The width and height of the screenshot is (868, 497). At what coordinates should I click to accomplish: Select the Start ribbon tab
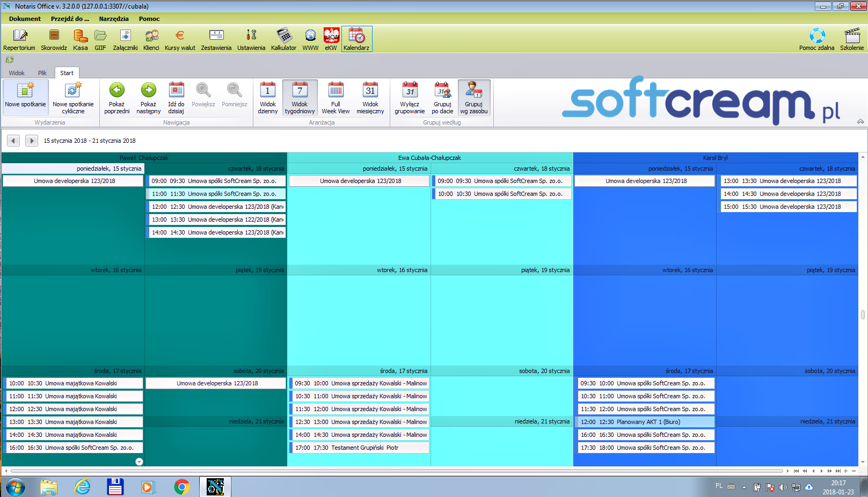67,73
